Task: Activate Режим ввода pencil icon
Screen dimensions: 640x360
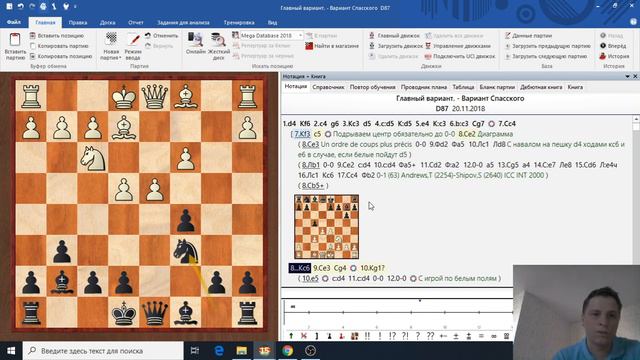Action: (133, 40)
